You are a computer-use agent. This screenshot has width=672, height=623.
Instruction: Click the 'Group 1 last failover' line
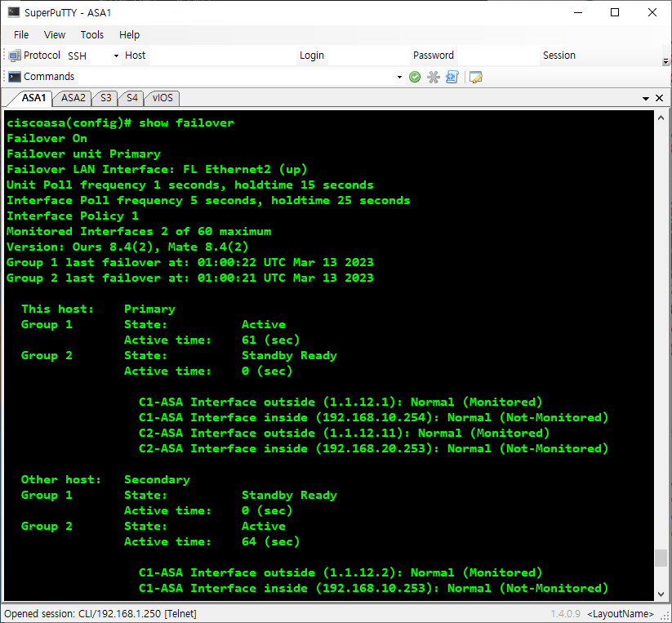[x=190, y=262]
